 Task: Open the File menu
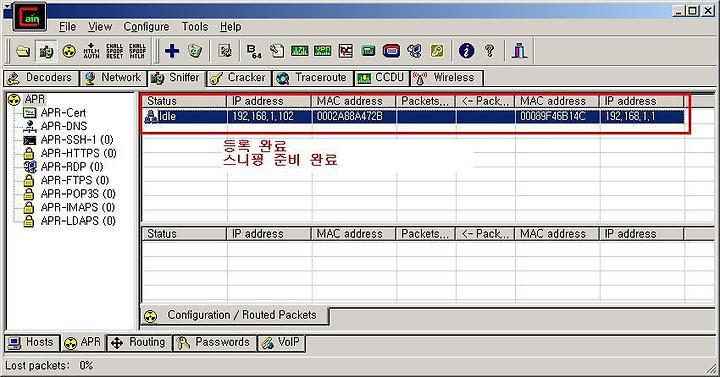pos(68,27)
